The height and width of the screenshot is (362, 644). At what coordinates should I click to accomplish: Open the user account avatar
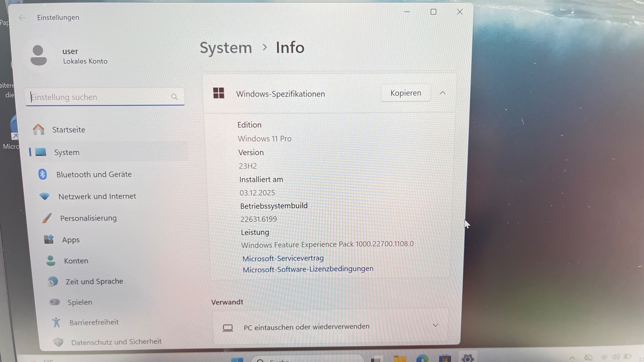coord(39,55)
